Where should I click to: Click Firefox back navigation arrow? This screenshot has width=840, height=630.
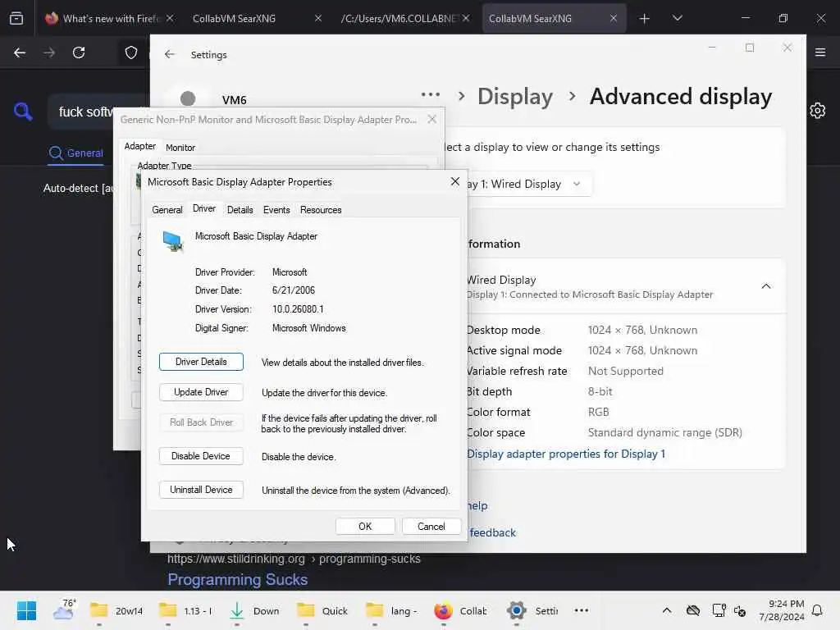(20, 52)
